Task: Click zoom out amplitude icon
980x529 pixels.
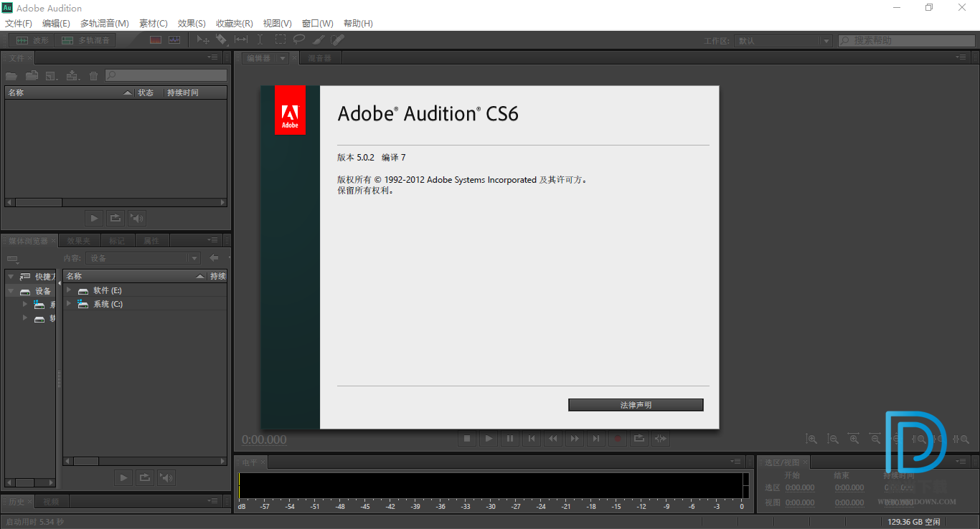Action: [x=833, y=439]
